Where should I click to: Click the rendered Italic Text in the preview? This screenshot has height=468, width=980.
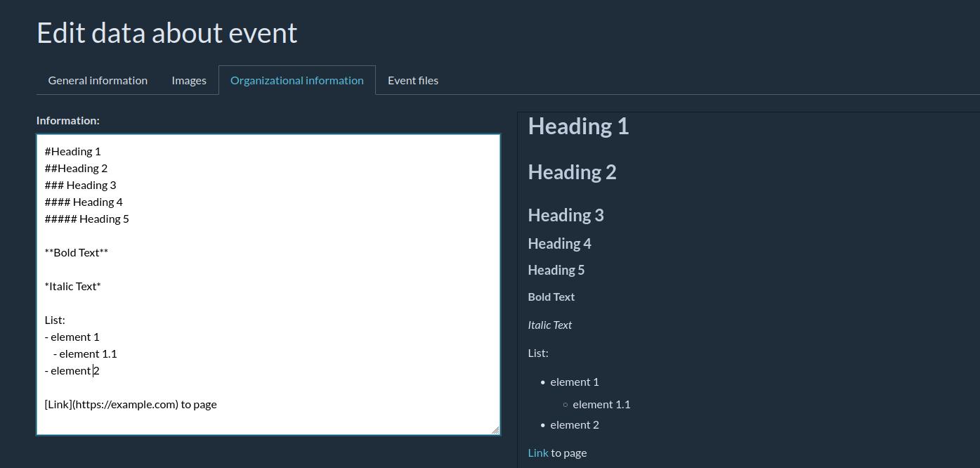coord(549,325)
